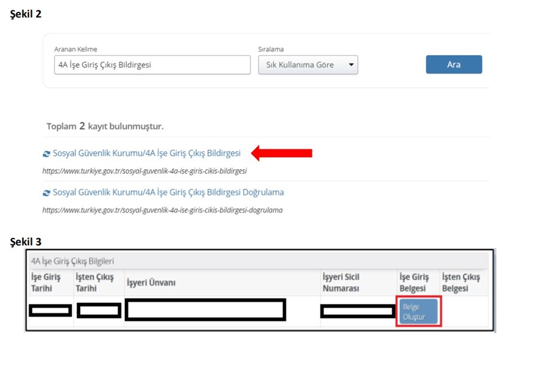
Task: Click the Toplam 2 kayıt bulunmuştur text
Action: coord(105,127)
